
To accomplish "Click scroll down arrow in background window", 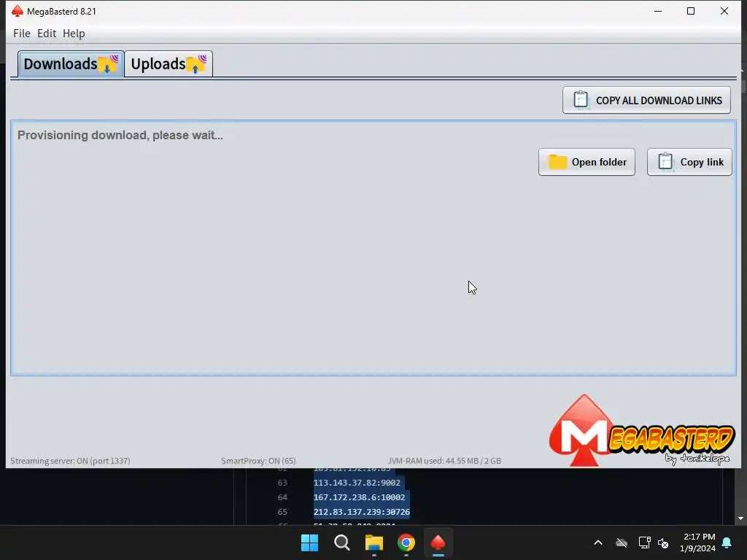I will point(740,518).
